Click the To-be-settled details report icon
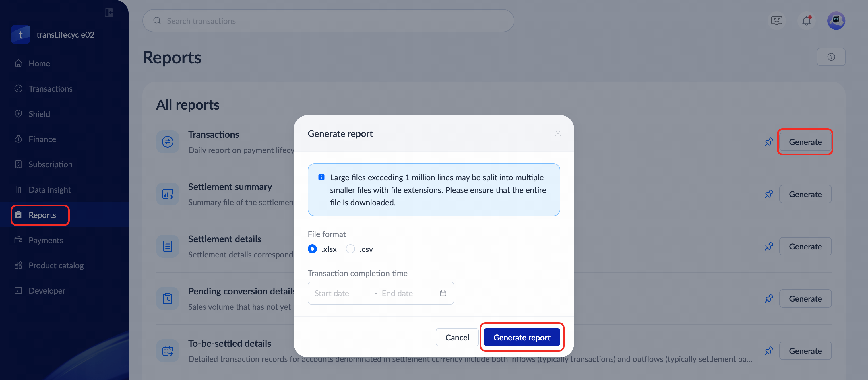Image resolution: width=868 pixels, height=380 pixels. 167,351
